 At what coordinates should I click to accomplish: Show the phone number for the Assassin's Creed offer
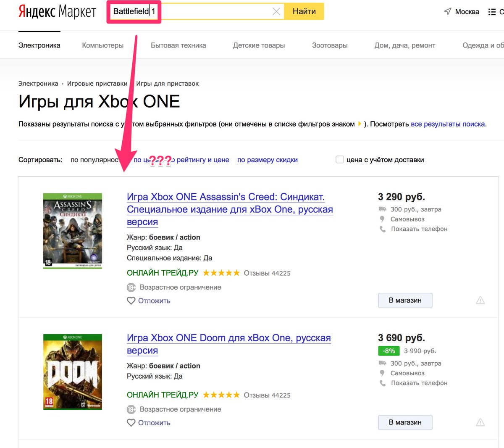pyautogui.click(x=419, y=229)
